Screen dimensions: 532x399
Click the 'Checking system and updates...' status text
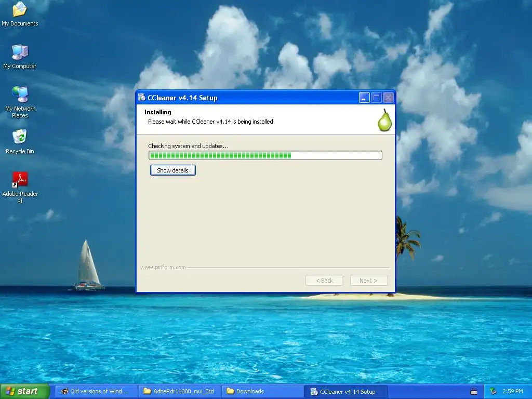[x=188, y=146]
